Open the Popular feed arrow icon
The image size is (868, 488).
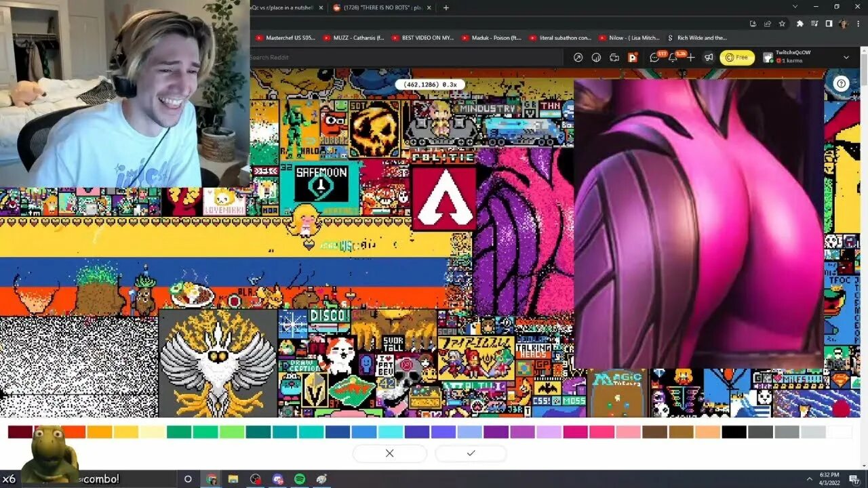(578, 58)
